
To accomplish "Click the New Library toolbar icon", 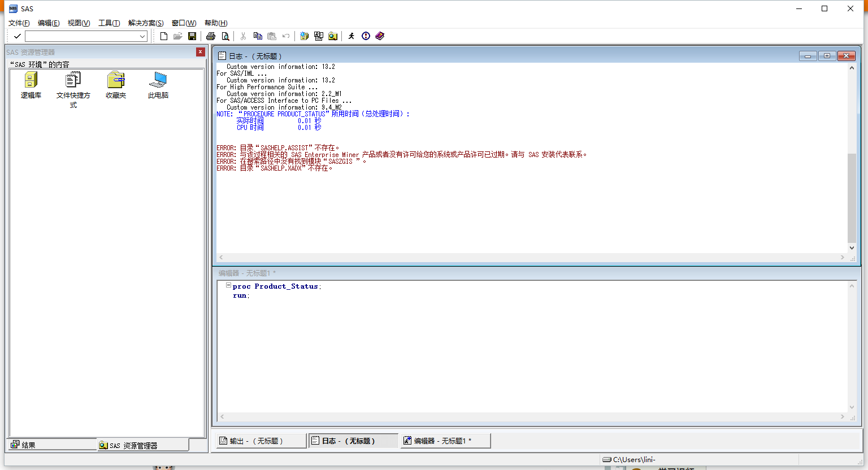I will pos(305,36).
